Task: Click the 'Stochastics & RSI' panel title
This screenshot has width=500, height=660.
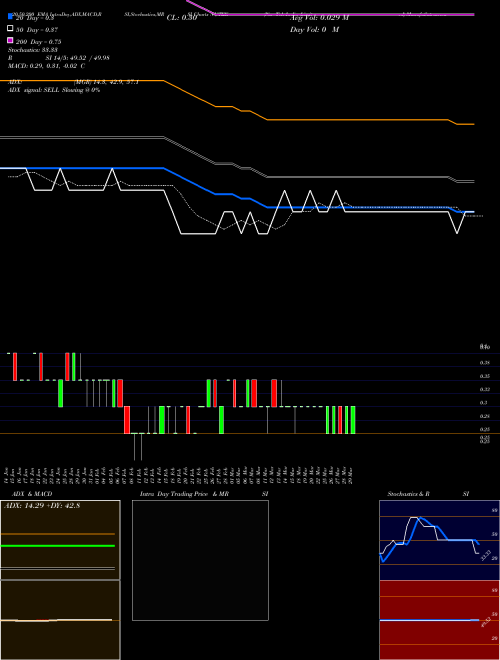Action: (x=428, y=494)
